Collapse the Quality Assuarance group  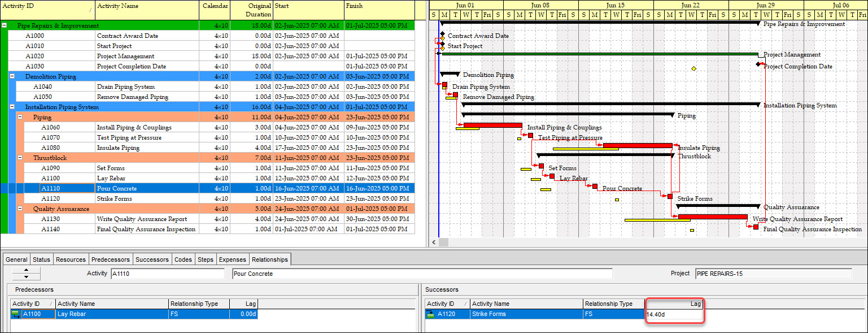click(20, 209)
